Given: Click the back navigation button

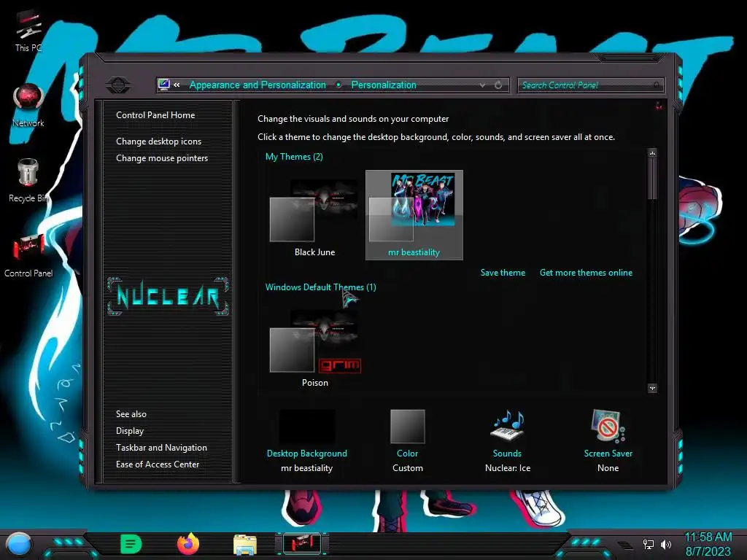Looking at the screenshot, I should [118, 85].
